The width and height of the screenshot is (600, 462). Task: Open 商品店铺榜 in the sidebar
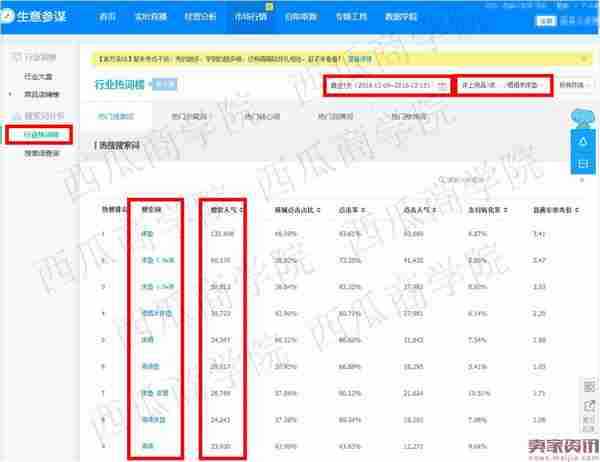pos(42,94)
